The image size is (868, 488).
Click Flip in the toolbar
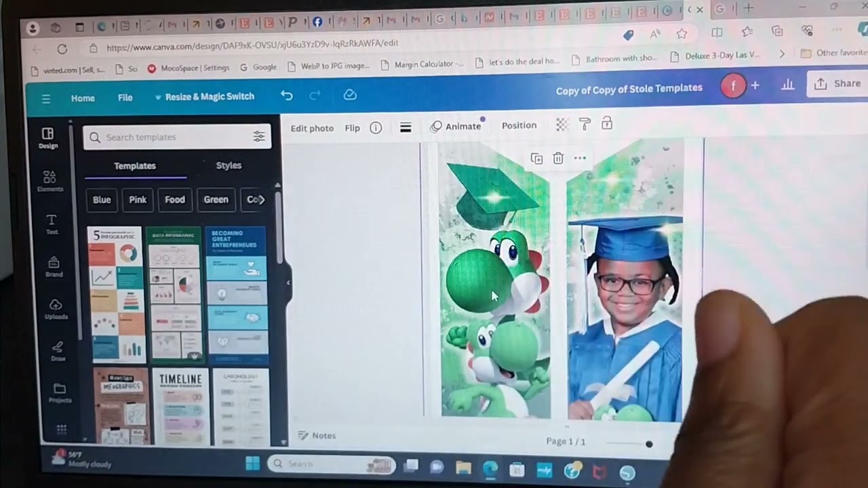coord(352,127)
